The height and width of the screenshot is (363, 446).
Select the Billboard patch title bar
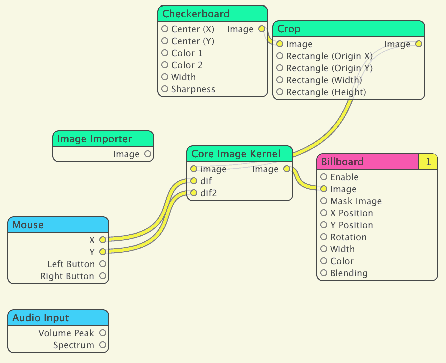(368, 162)
